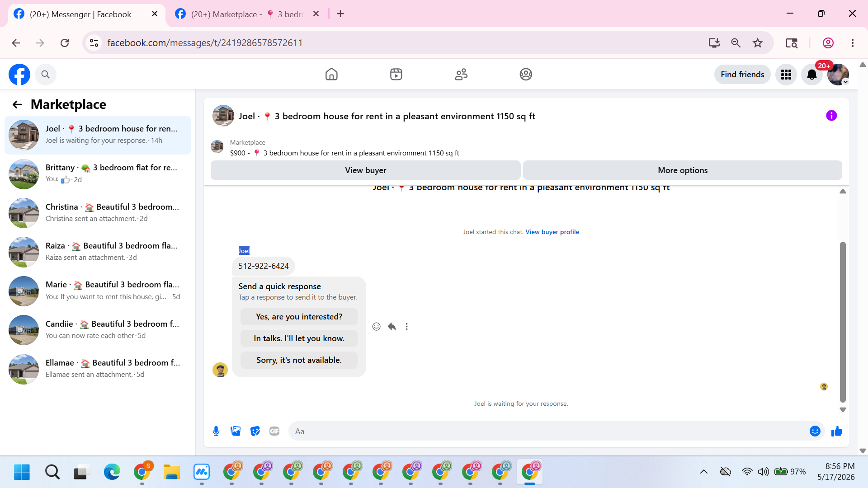Record a voice clip with microphone icon
Screen dimensions: 868x488
pos(216,432)
